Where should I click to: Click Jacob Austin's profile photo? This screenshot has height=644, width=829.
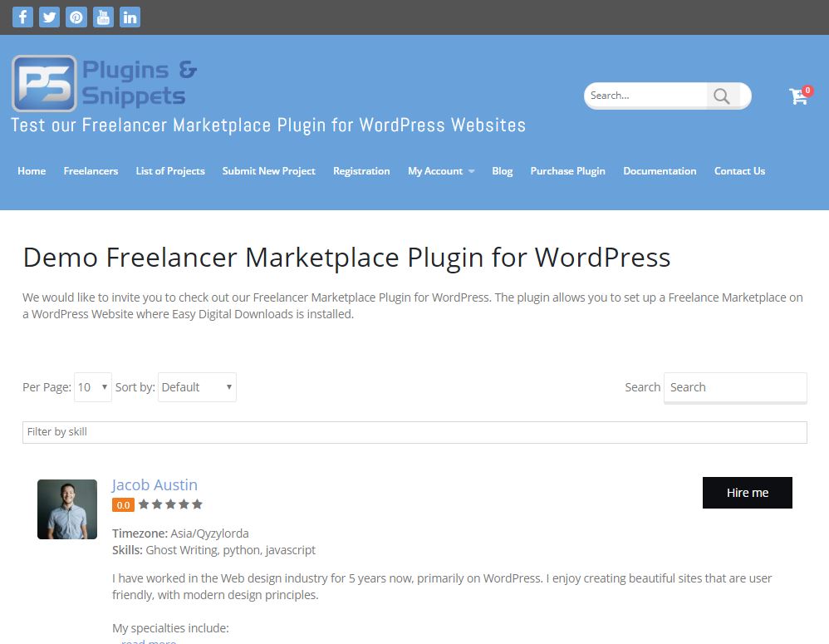[67, 509]
